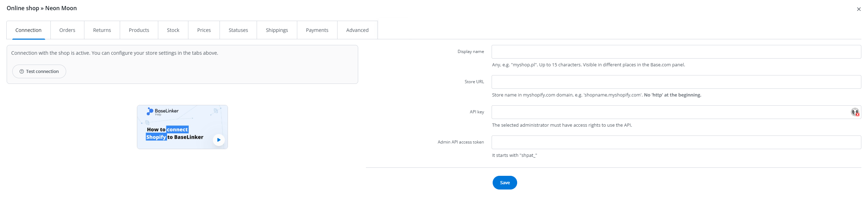Select the Connection tab
This screenshot has width=868, height=206.
28,30
